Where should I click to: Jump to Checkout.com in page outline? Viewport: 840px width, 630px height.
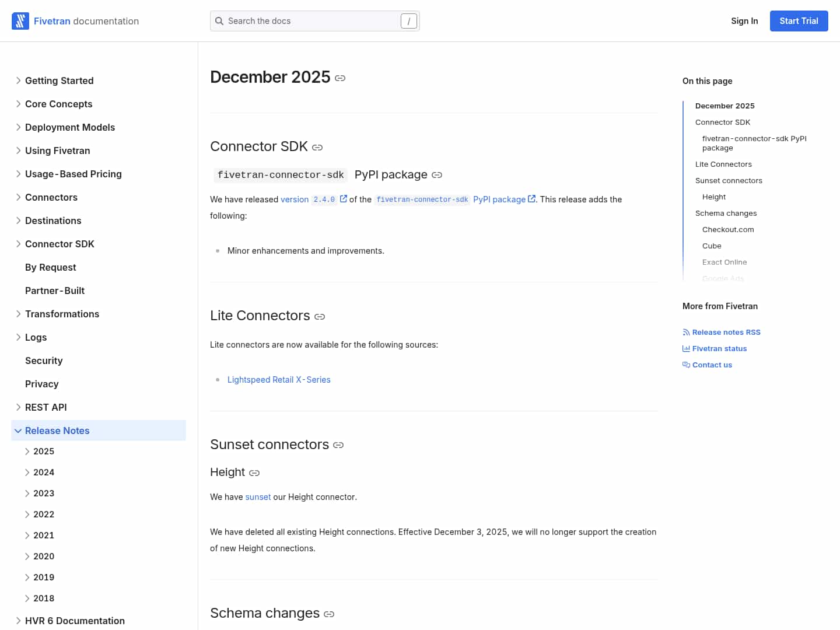click(x=728, y=230)
